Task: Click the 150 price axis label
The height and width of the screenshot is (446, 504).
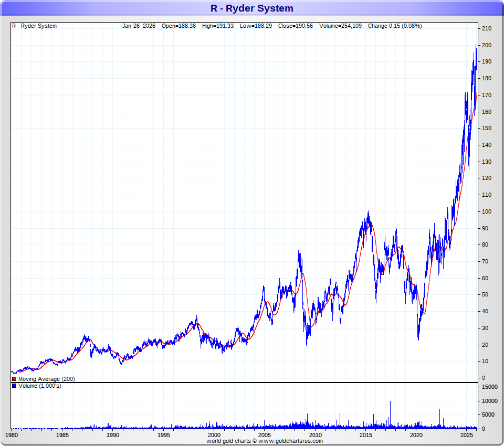Action: pos(487,128)
